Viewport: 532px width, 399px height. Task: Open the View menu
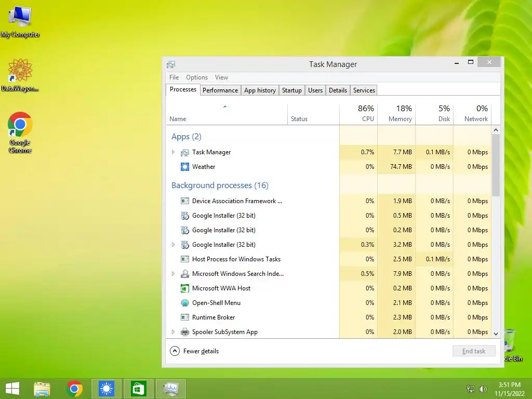221,77
